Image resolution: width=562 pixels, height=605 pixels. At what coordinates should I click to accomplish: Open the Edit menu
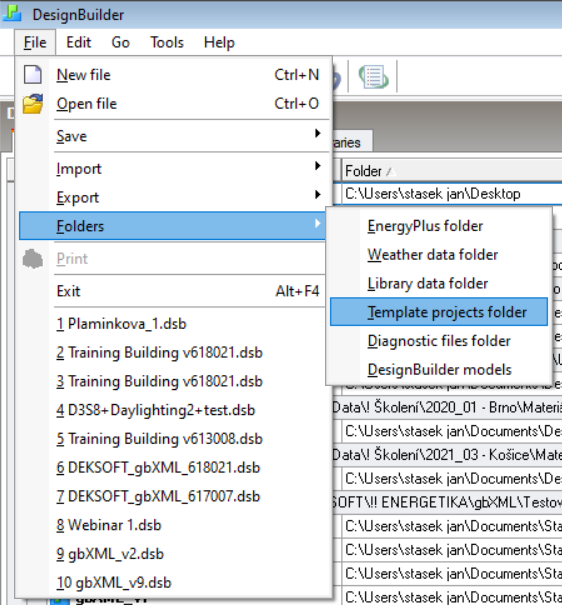pyautogui.click(x=79, y=42)
